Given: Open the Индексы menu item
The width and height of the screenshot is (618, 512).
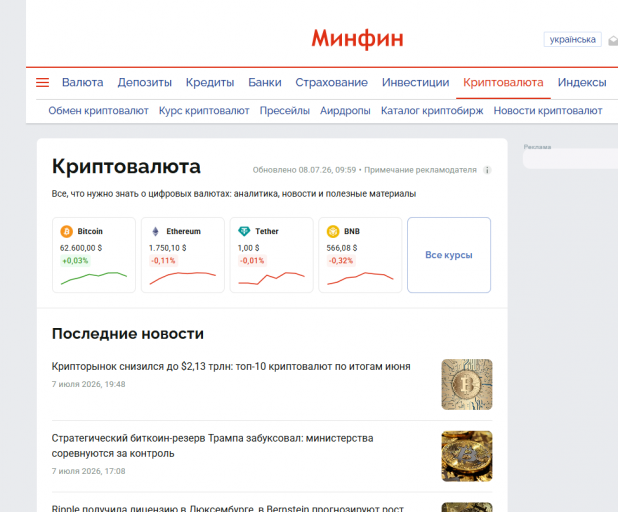Looking at the screenshot, I should click(582, 82).
